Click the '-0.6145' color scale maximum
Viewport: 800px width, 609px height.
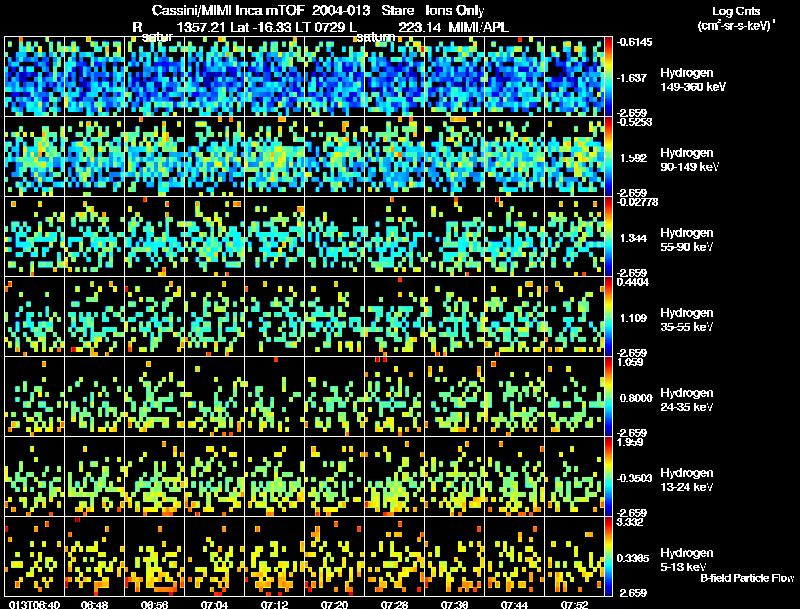tap(634, 42)
